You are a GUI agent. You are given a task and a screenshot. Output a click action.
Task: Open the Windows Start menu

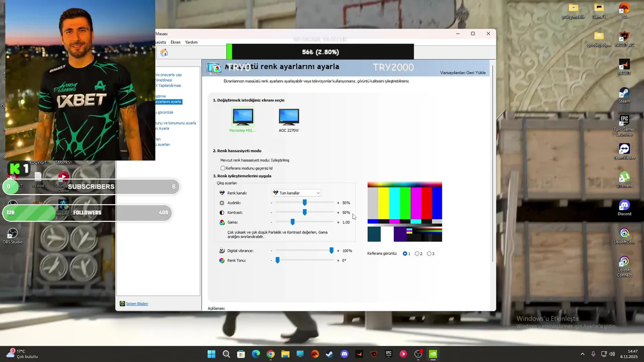click(x=211, y=354)
